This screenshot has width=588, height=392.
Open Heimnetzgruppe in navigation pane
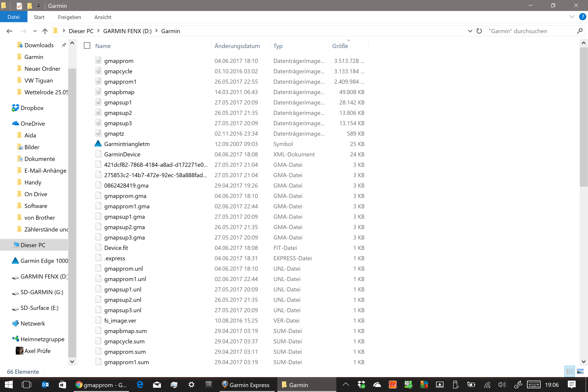coord(38,339)
